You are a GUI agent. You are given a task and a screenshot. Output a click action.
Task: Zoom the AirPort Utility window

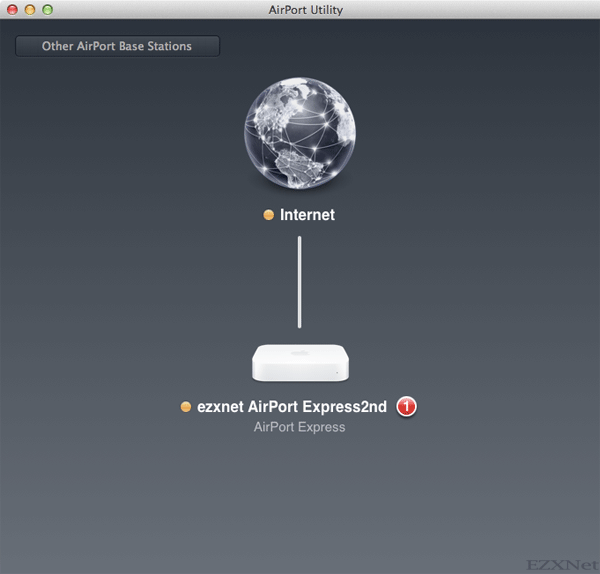point(47,10)
